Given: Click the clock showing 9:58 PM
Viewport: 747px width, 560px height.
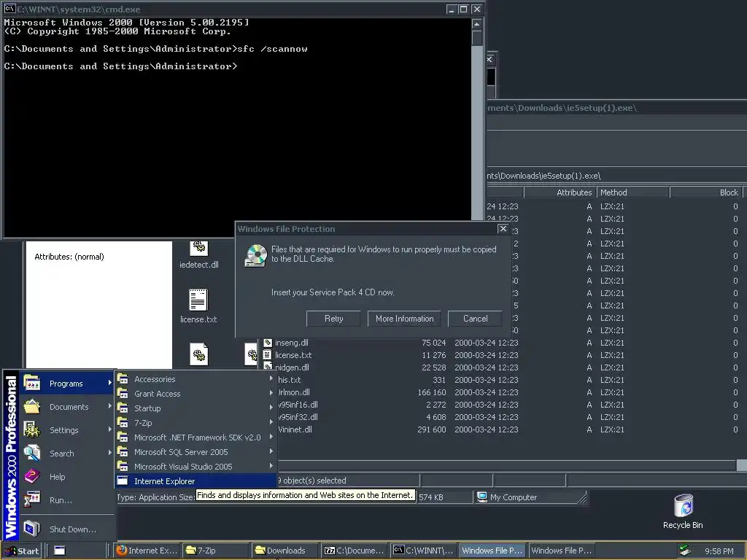Looking at the screenshot, I should [x=719, y=551].
